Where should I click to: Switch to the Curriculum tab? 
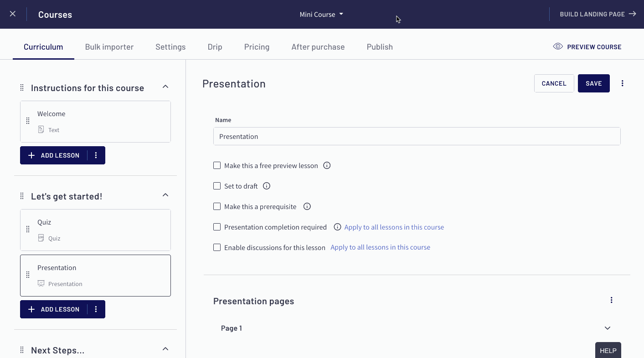click(43, 47)
